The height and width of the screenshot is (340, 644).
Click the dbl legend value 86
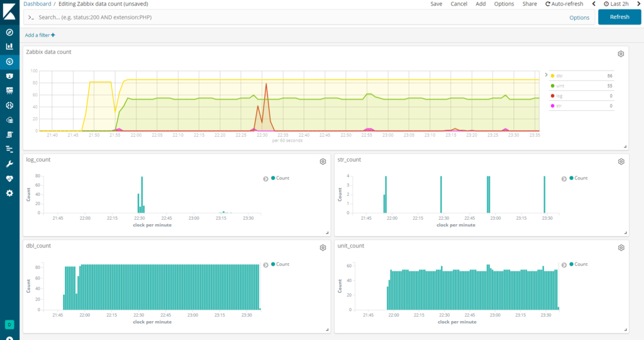click(x=609, y=76)
